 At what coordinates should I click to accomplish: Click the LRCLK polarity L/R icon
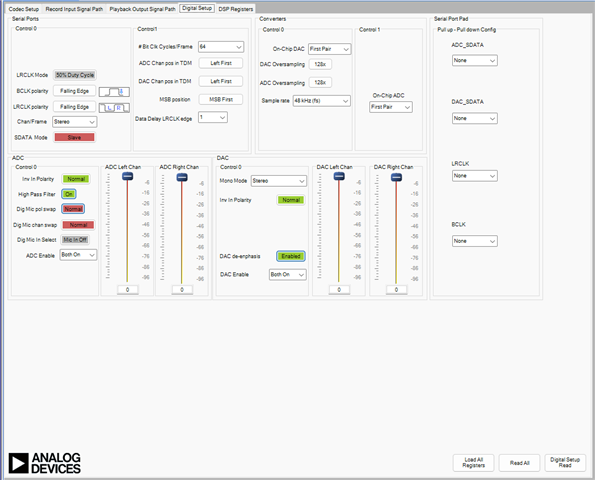point(114,108)
